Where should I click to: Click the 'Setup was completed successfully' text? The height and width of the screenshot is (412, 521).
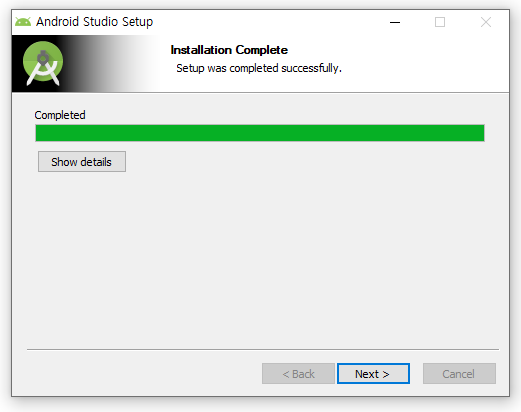[259, 68]
